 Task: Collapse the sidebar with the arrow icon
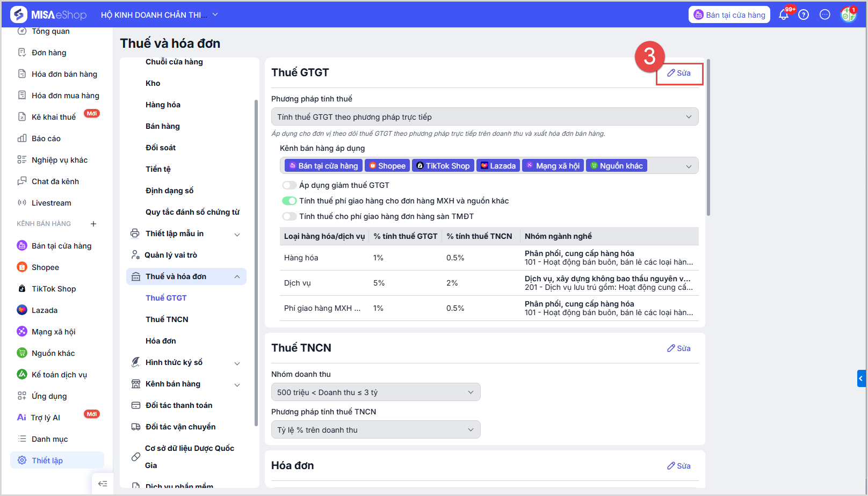click(103, 484)
